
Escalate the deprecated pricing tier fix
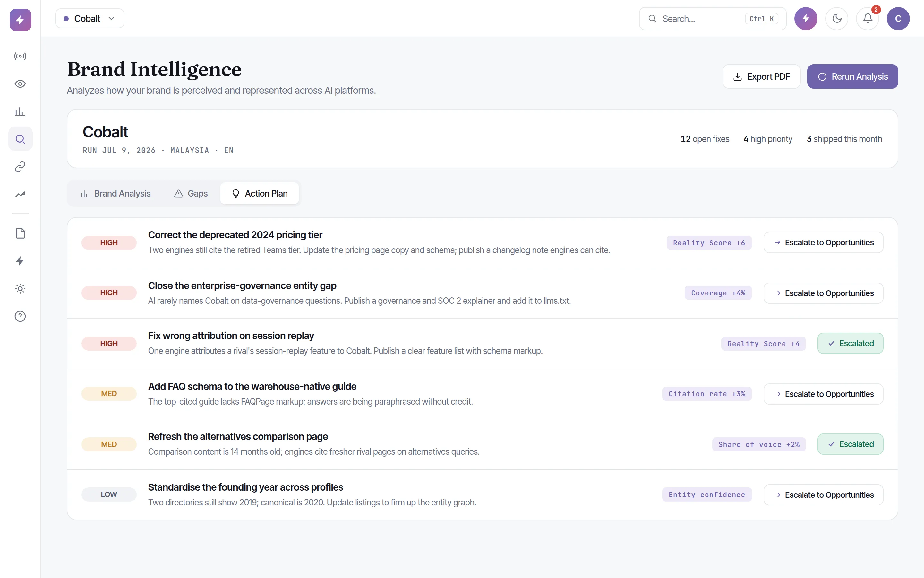[x=823, y=242]
